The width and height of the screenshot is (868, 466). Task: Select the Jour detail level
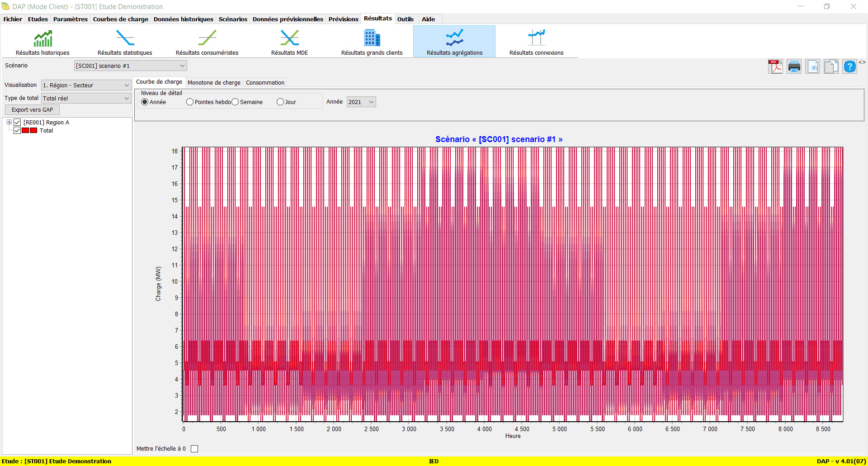[280, 102]
